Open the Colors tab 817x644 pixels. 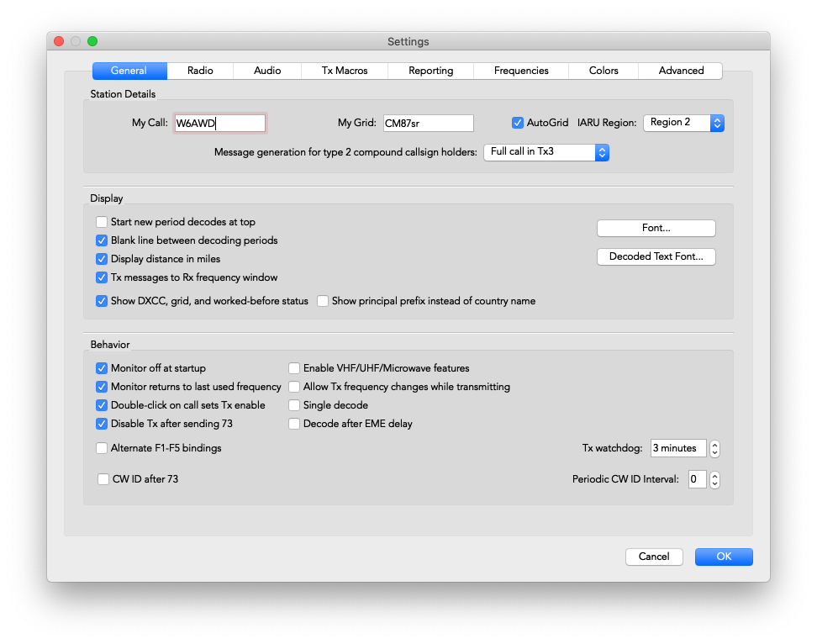[604, 71]
